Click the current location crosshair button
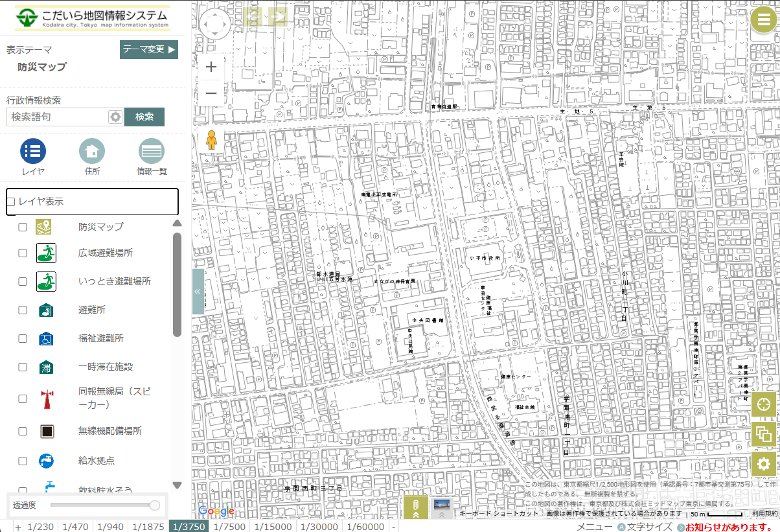 pyautogui.click(x=764, y=404)
